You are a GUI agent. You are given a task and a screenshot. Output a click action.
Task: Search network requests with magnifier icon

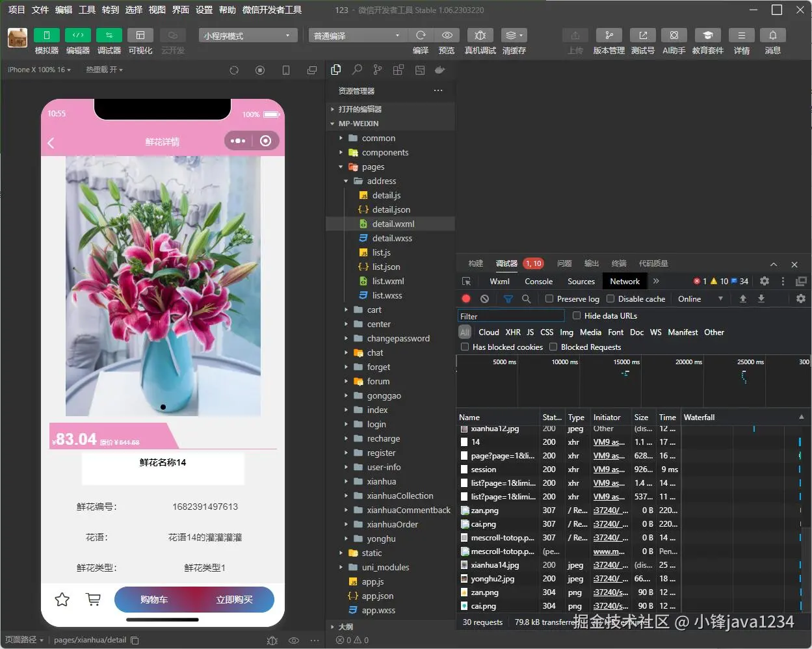[526, 298]
